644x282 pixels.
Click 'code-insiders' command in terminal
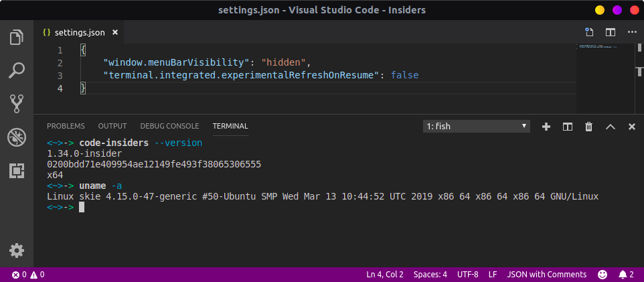coord(114,143)
